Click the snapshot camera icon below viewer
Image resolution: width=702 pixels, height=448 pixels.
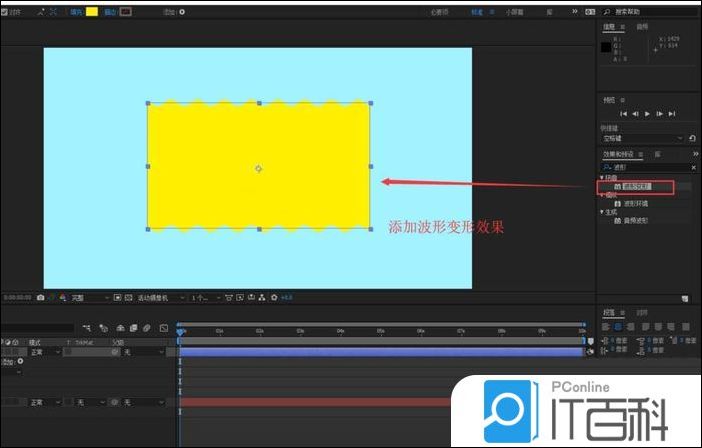[40, 297]
